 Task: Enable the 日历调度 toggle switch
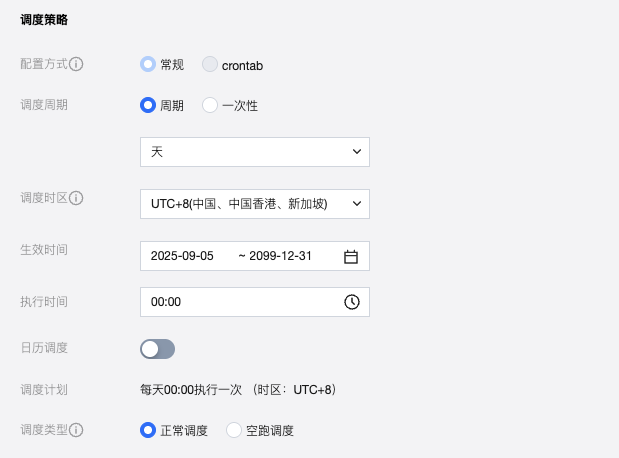158,349
